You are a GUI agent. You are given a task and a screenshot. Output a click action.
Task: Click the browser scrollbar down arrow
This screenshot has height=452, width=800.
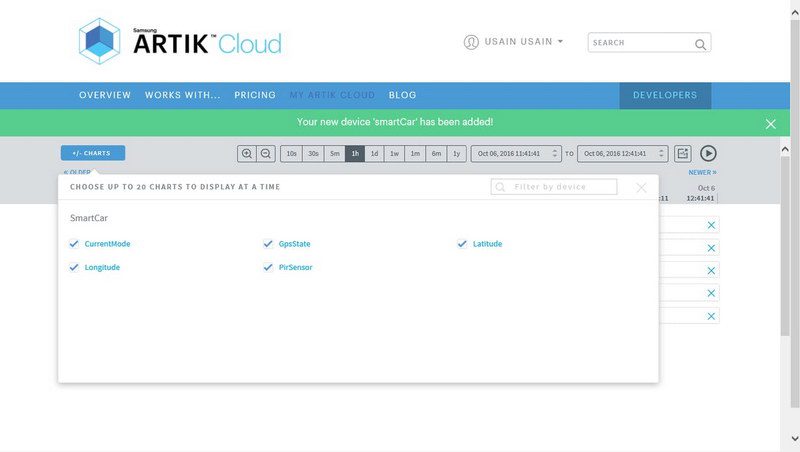click(795, 438)
